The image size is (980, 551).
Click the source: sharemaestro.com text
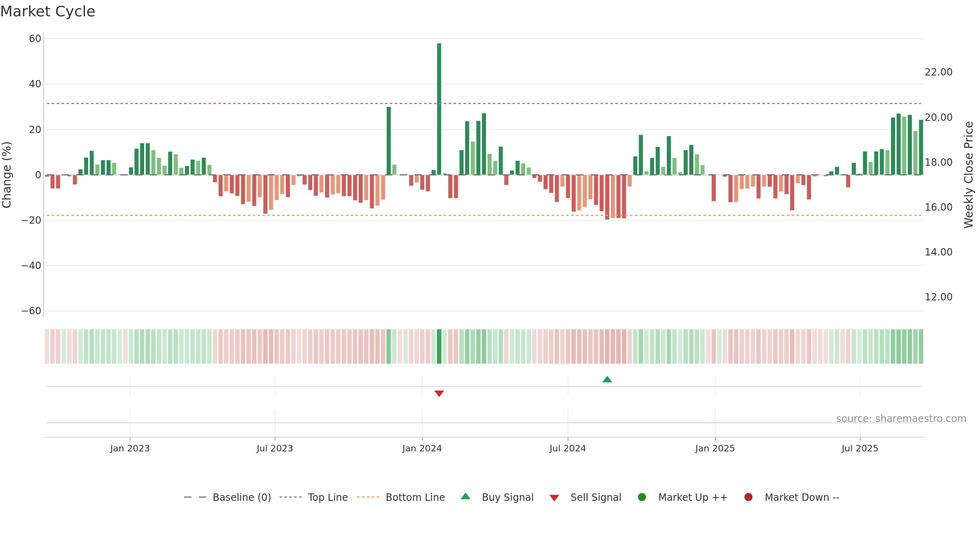[901, 419]
